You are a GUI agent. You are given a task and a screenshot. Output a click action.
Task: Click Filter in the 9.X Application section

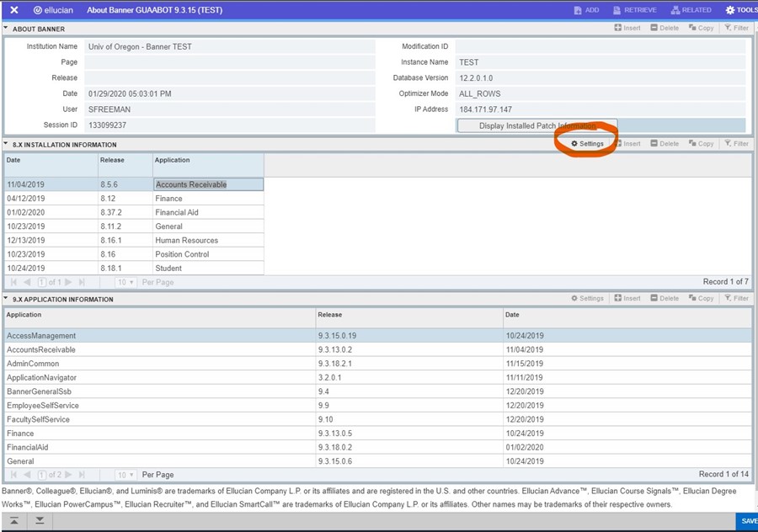tap(737, 298)
